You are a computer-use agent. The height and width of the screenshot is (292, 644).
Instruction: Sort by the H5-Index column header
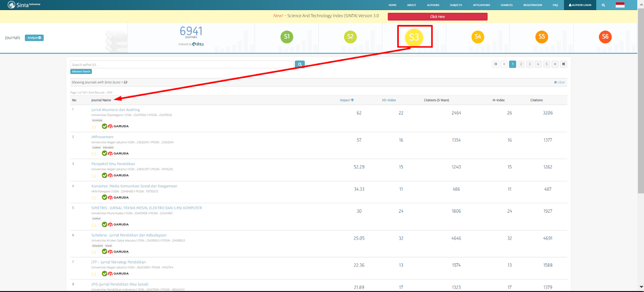point(389,100)
